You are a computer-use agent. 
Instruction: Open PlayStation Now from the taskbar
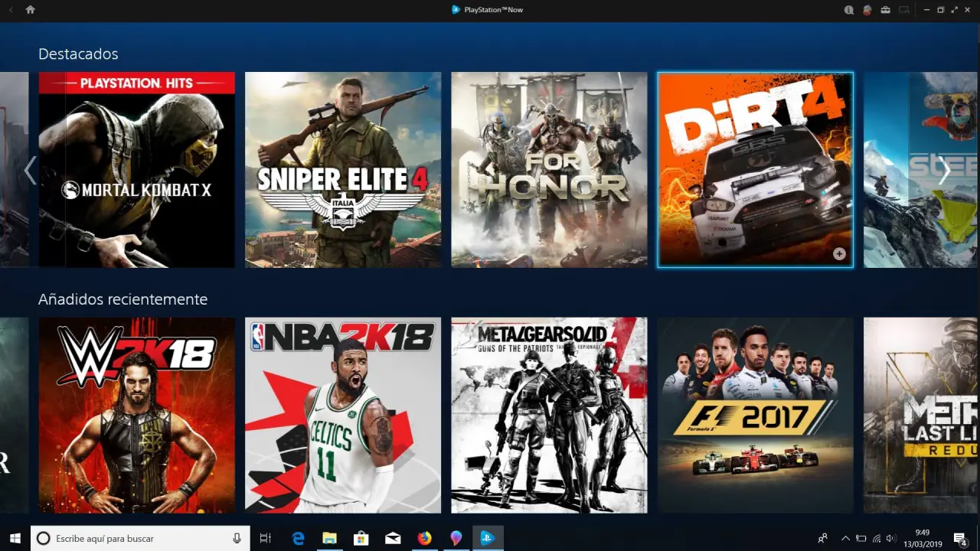[487, 538]
